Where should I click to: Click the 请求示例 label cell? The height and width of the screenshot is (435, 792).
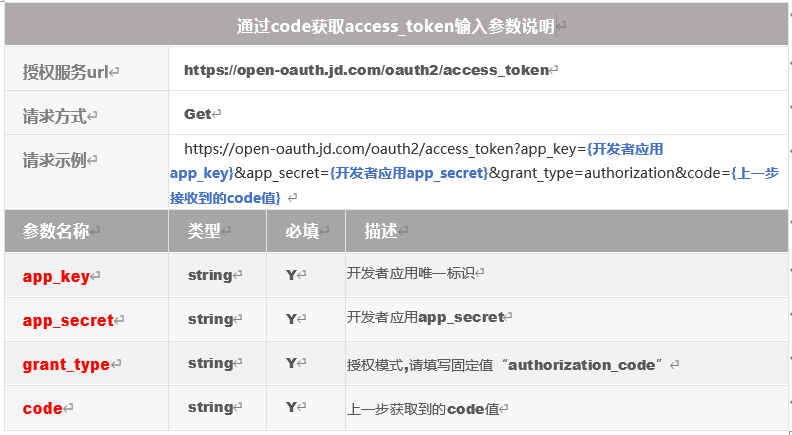click(x=55, y=160)
